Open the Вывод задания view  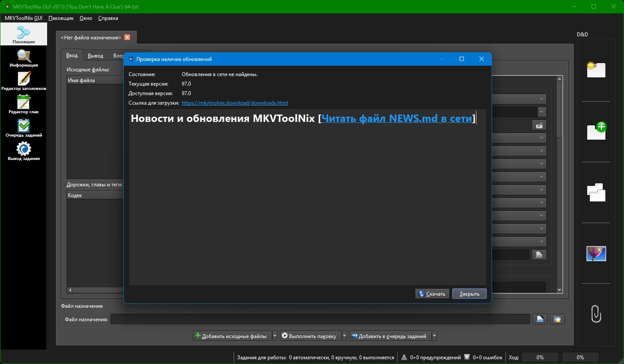(24, 151)
